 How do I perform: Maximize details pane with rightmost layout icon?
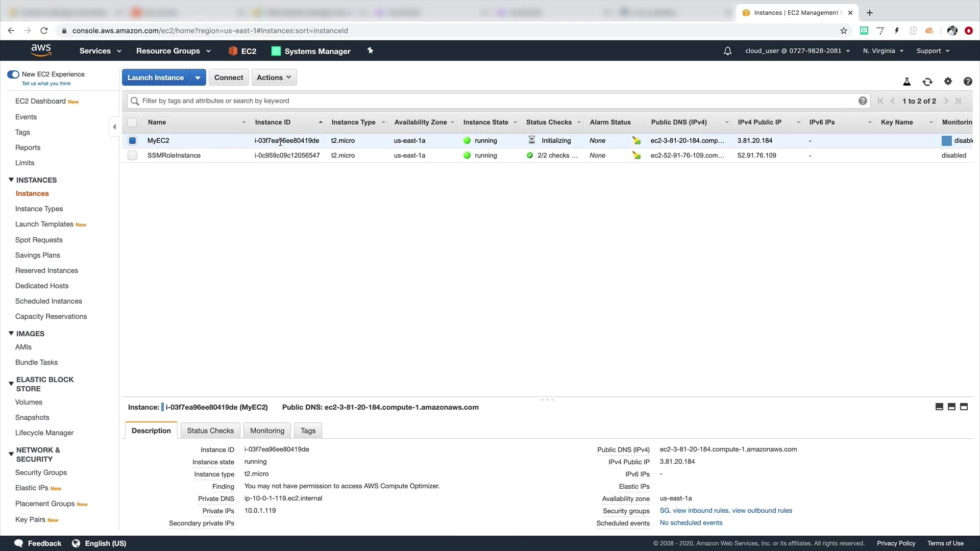[964, 407]
